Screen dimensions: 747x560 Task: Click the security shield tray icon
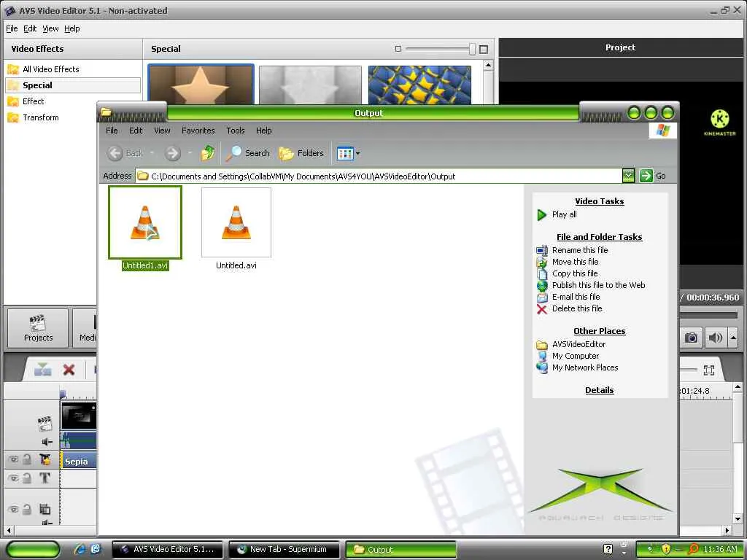[666, 549]
